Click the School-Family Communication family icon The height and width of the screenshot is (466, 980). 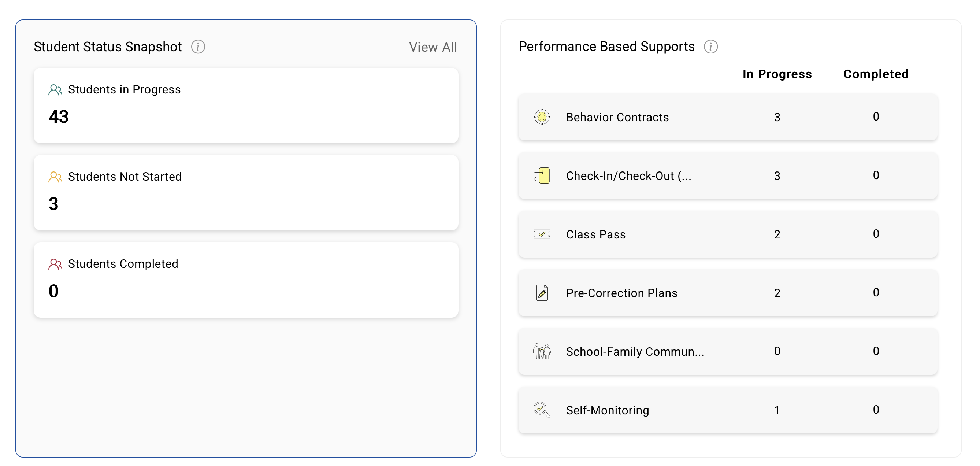point(542,351)
